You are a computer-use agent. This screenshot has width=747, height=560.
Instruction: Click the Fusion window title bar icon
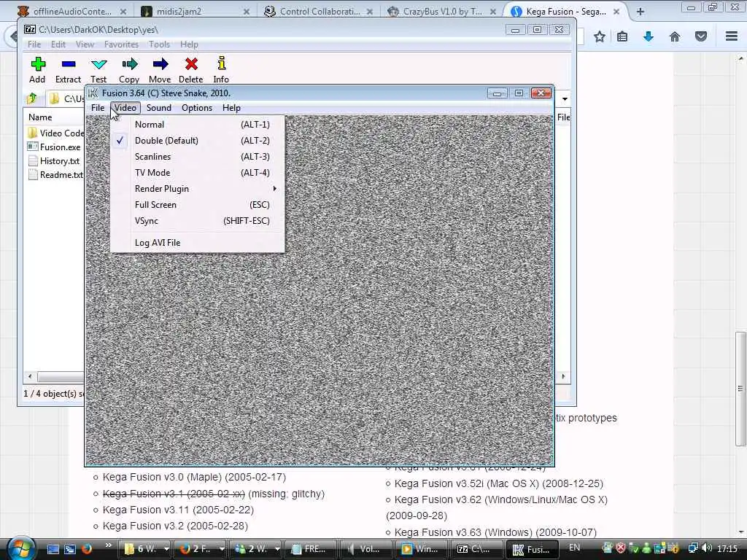point(93,93)
